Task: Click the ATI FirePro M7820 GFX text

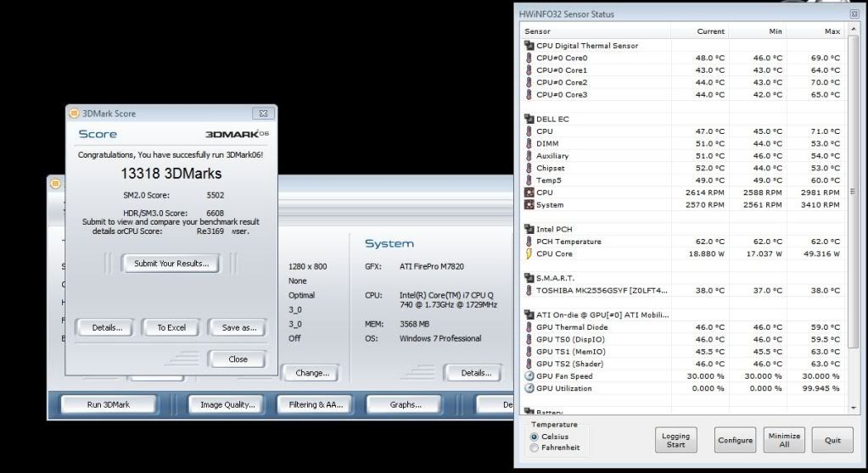Action: pyautogui.click(x=432, y=267)
